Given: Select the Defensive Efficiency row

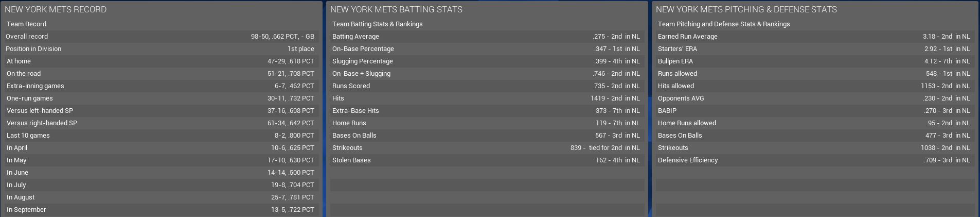Looking at the screenshot, I should click(x=814, y=160).
